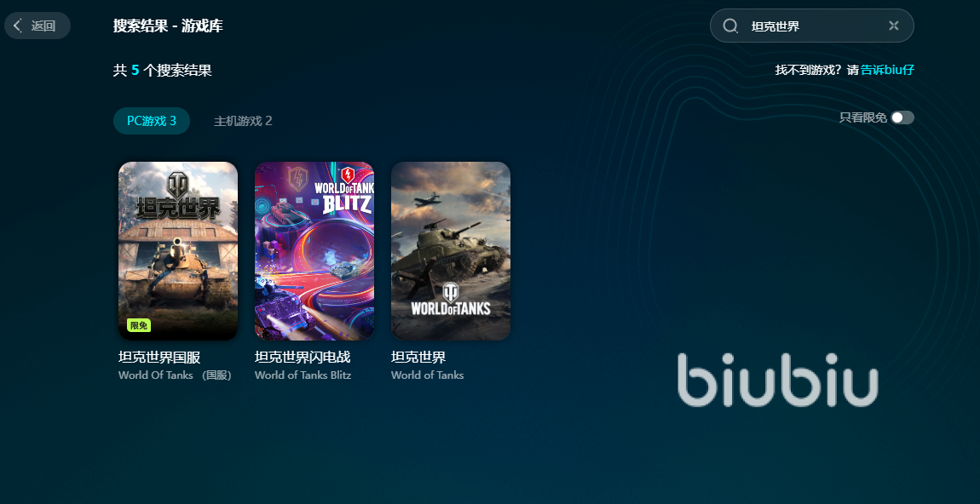
Task: Click the 只看限免 label text
Action: point(863,117)
